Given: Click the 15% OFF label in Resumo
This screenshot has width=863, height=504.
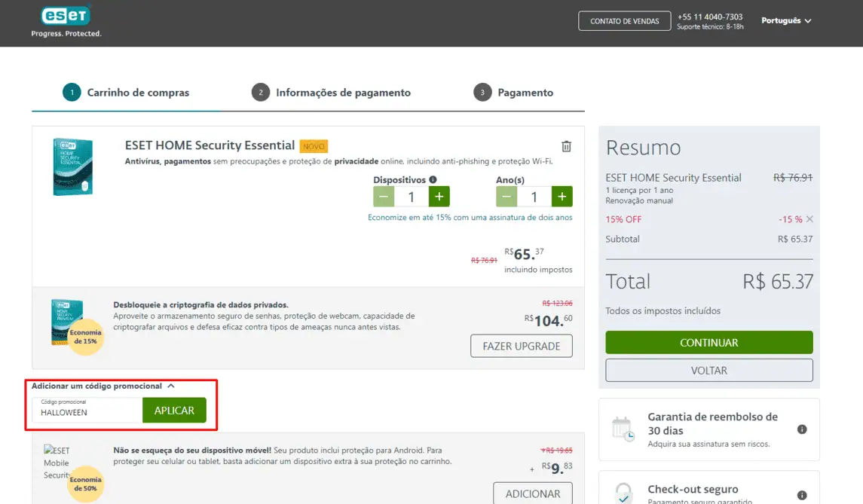Looking at the screenshot, I should coord(623,219).
